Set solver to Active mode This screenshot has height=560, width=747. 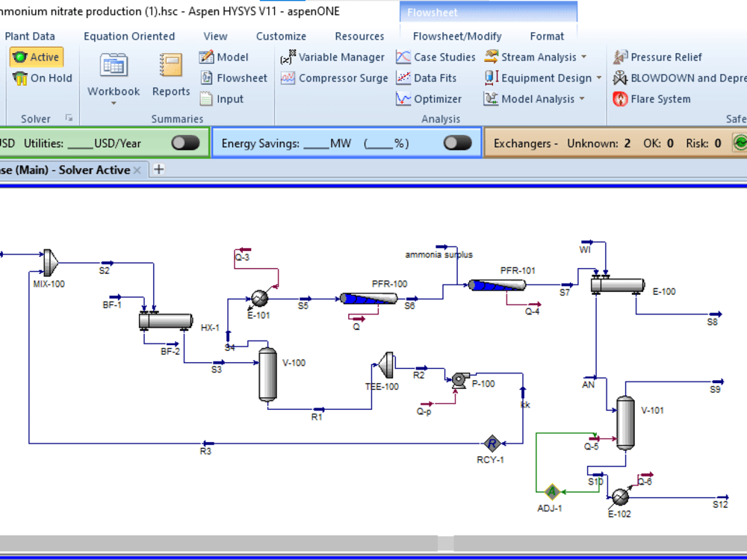coord(36,57)
